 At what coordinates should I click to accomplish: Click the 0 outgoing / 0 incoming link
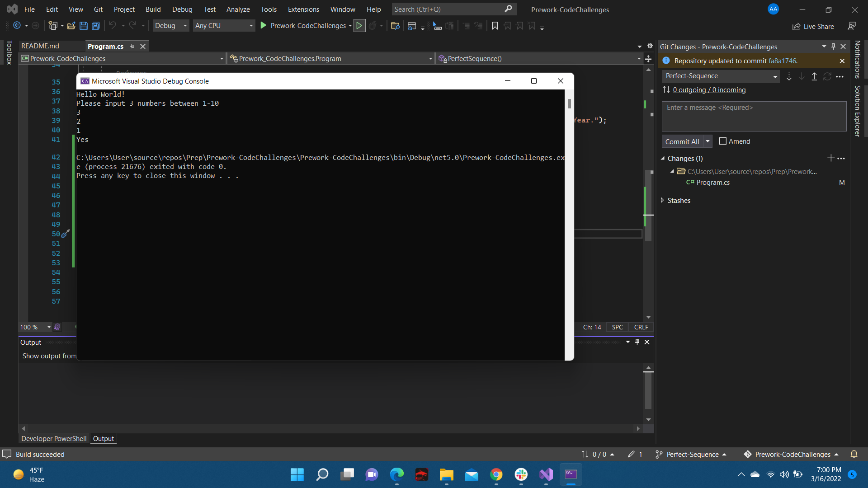point(709,90)
